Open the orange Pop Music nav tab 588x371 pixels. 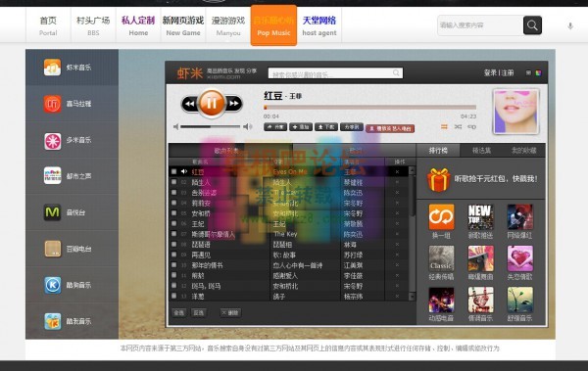[273, 25]
